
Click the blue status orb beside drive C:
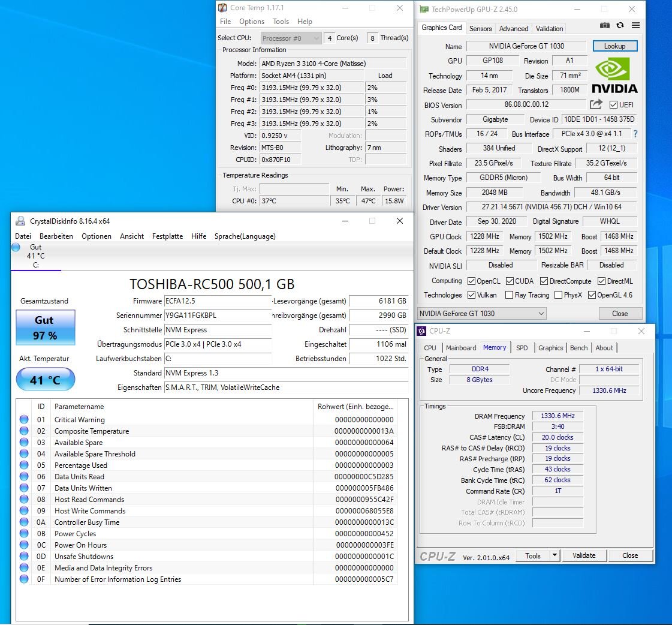coord(16,247)
